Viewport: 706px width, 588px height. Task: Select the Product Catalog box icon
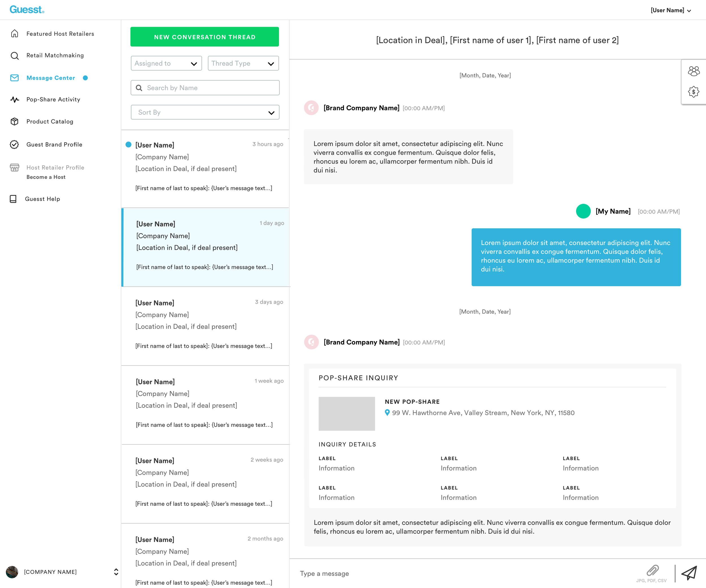14,122
